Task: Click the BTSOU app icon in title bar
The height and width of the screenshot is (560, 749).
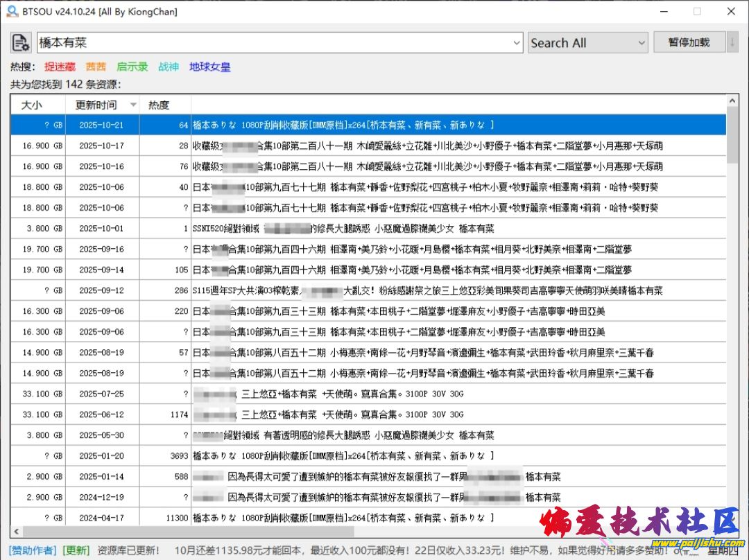Action: pos(12,11)
